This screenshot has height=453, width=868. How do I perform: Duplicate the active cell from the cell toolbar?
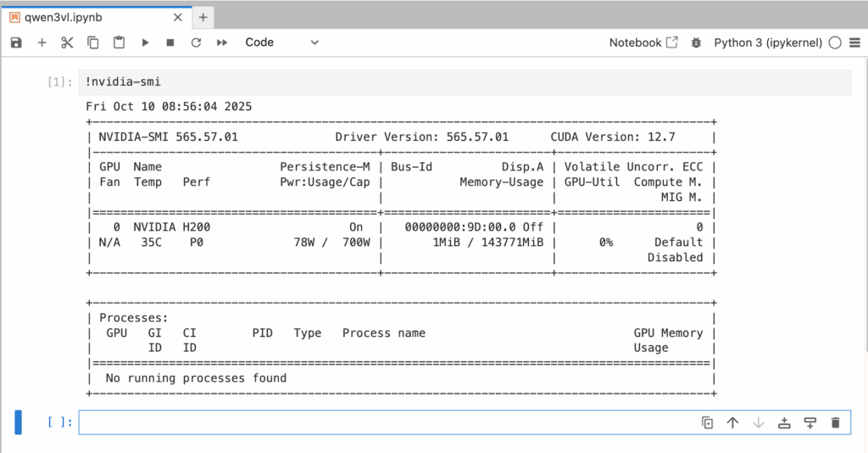tap(707, 422)
